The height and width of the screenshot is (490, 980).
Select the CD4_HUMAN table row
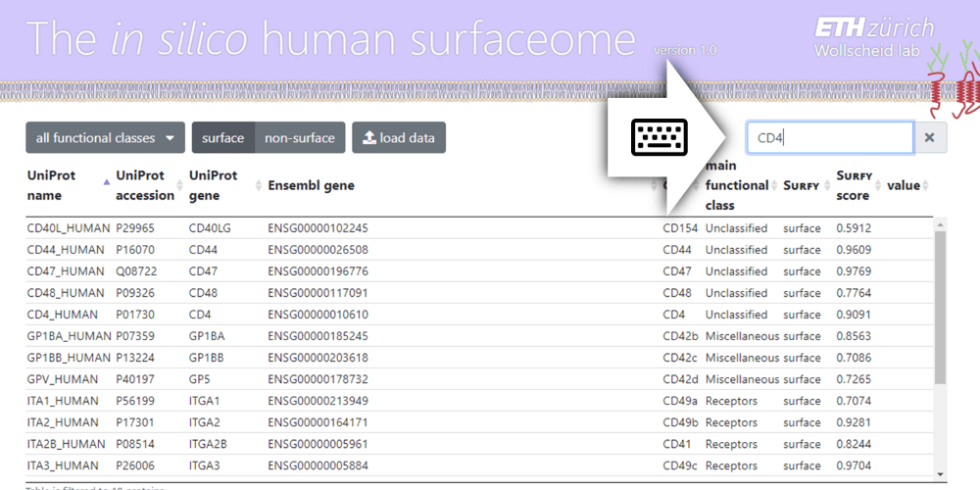480,315
